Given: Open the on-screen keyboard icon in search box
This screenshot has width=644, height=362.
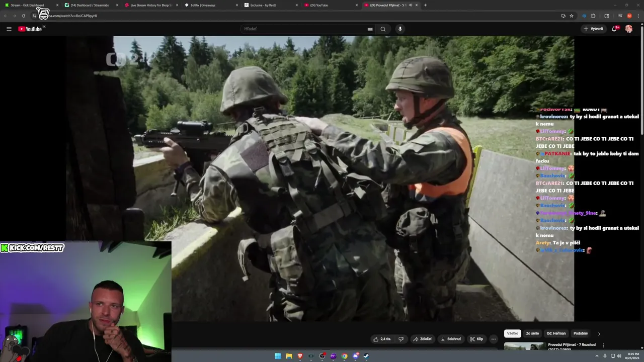Looking at the screenshot, I should tap(370, 29).
